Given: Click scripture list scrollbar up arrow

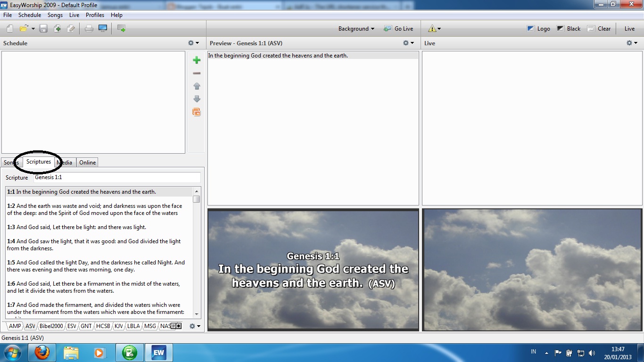Looking at the screenshot, I should click(197, 191).
